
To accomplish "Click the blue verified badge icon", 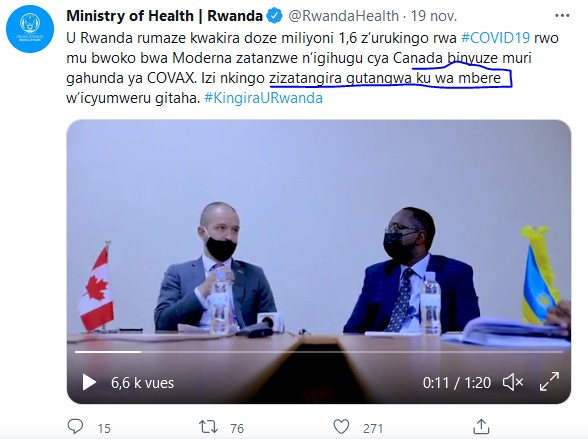I will pyautogui.click(x=274, y=16).
